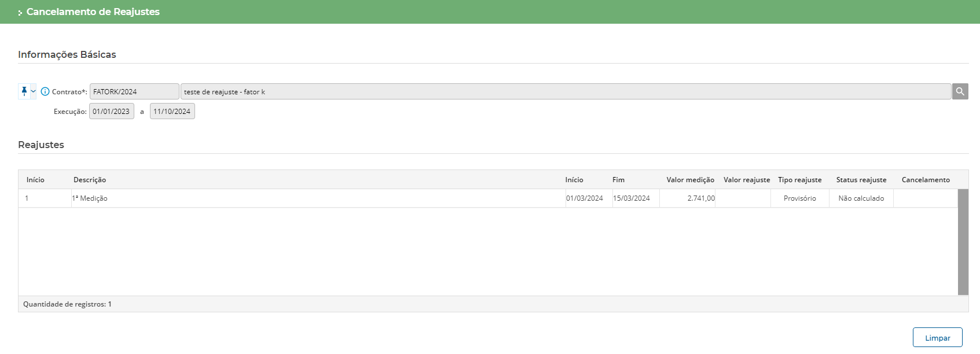Click the Tipo reajuste column header
This screenshot has height=354, width=980.
pyautogui.click(x=799, y=180)
